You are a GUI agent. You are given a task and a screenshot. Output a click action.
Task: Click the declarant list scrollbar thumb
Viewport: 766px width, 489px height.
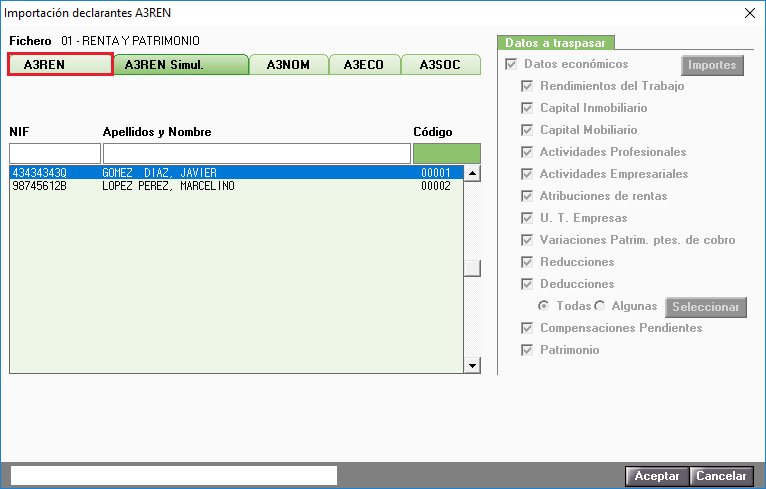pyautogui.click(x=472, y=268)
